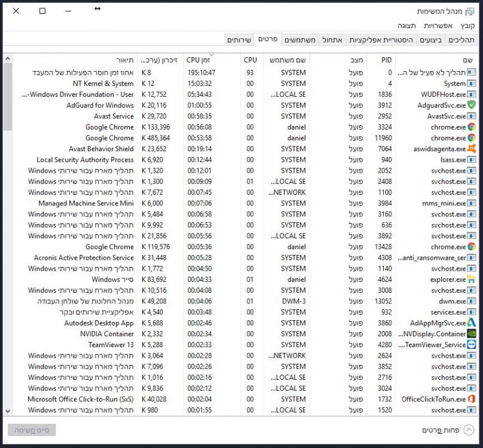Select the TeamViewer_Service process icon
The height and width of the screenshot is (448, 483).
[471, 345]
